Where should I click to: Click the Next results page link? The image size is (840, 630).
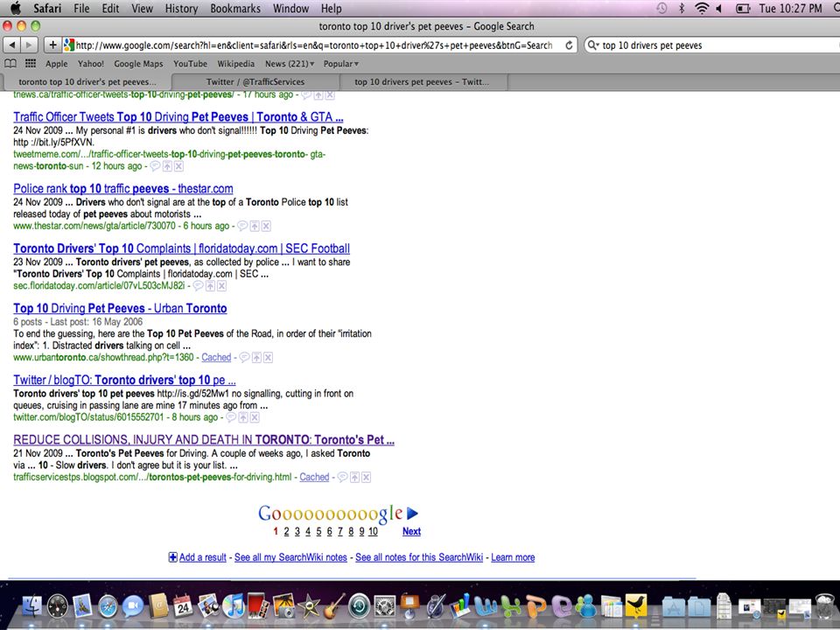click(411, 531)
